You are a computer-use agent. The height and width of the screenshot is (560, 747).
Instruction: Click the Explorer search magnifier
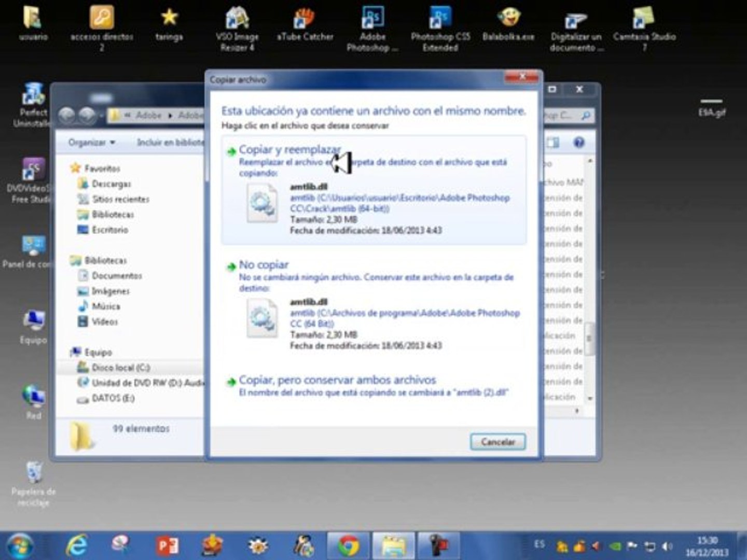click(x=586, y=116)
